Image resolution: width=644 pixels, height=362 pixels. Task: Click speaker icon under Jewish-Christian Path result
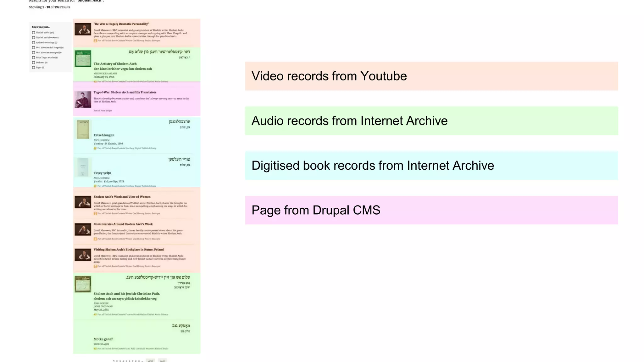pyautogui.click(x=95, y=314)
